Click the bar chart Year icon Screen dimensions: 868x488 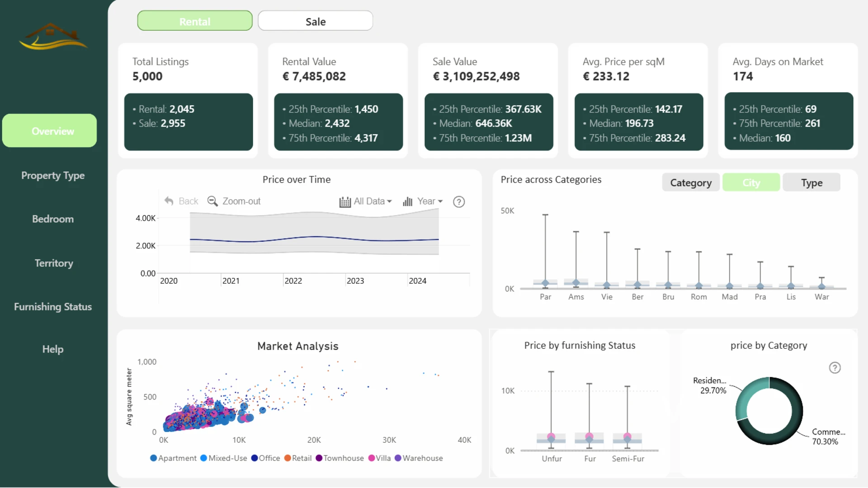point(408,202)
